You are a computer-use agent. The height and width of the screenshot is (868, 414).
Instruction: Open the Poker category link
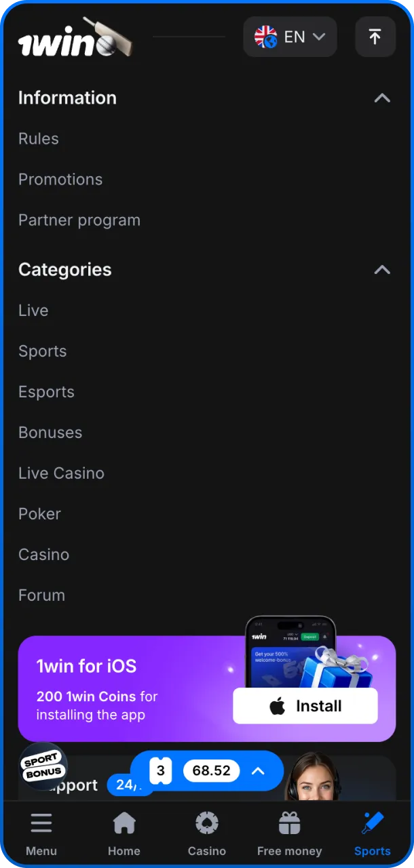point(39,514)
